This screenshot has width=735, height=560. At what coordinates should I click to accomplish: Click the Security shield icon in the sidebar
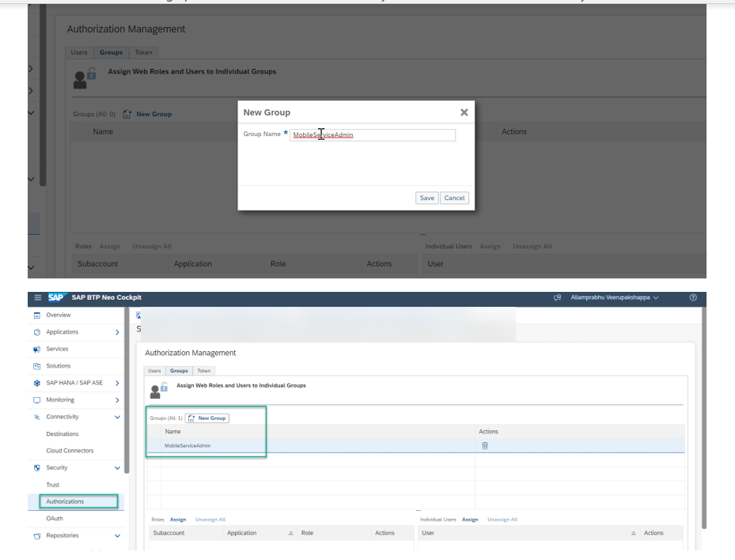click(37, 467)
